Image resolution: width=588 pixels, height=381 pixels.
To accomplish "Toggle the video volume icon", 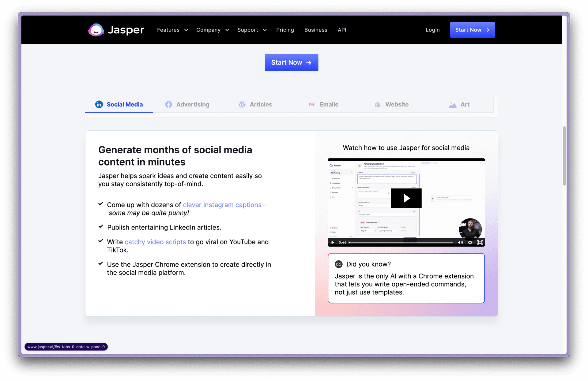I will click(x=460, y=242).
